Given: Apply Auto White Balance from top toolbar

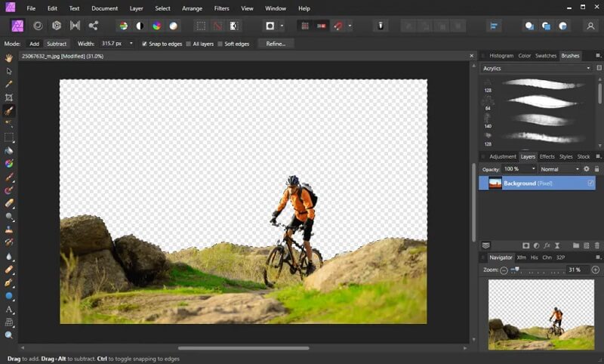Looking at the screenshot, I should pos(173,26).
